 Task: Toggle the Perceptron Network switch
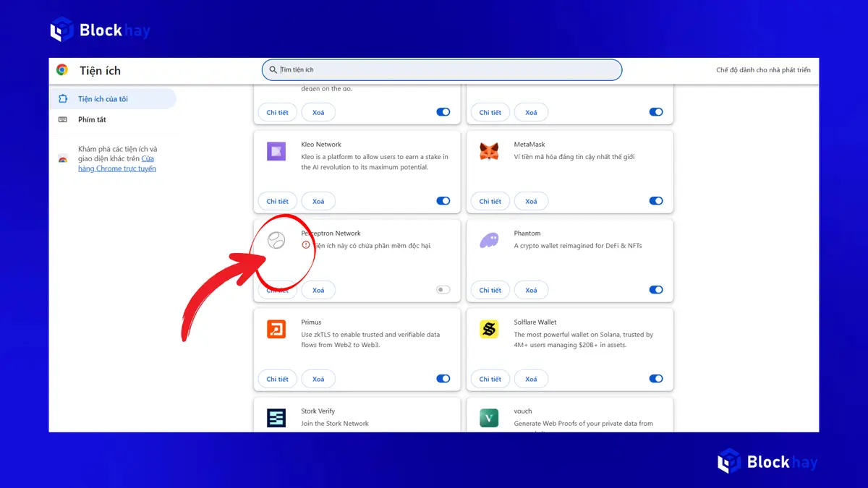click(443, 290)
